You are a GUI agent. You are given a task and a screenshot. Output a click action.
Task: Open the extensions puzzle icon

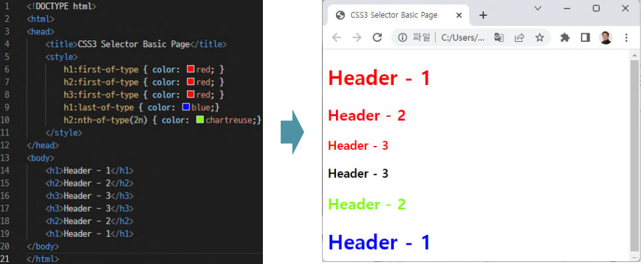pos(565,38)
